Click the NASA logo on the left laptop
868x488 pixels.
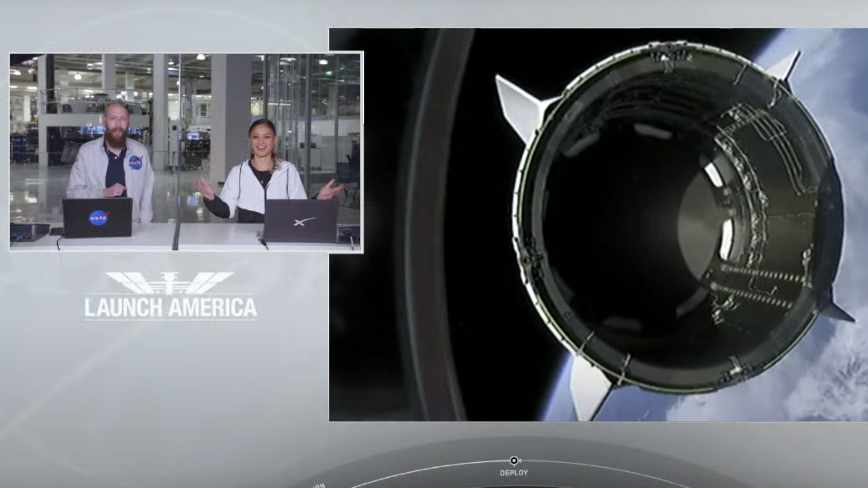coord(99,218)
